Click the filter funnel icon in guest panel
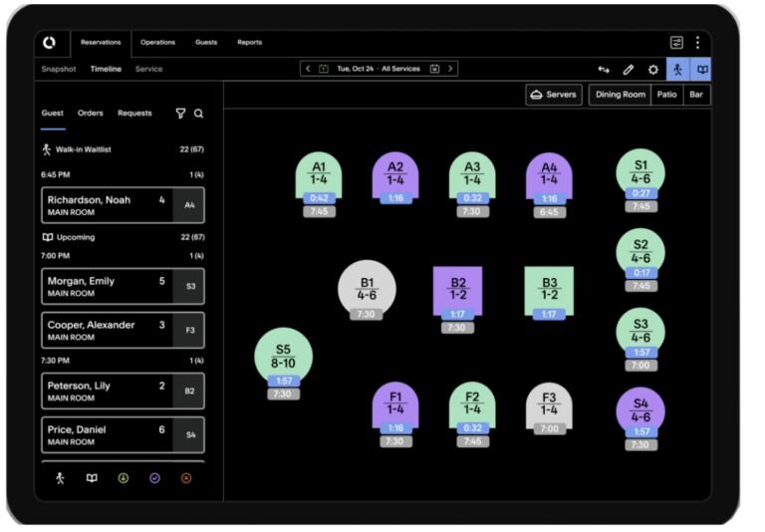 tap(180, 114)
